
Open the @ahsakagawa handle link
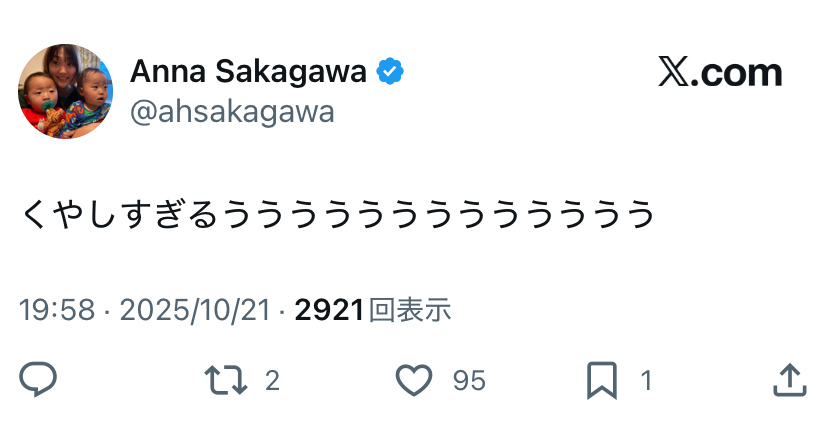pyautogui.click(x=232, y=112)
